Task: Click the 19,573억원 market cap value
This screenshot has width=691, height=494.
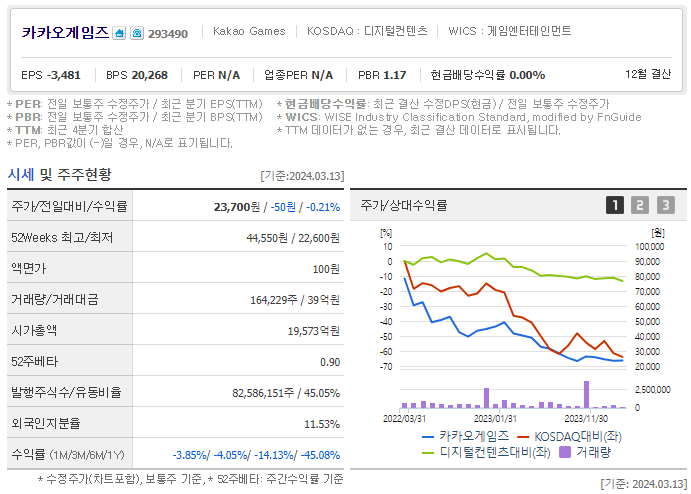Action: point(314,331)
